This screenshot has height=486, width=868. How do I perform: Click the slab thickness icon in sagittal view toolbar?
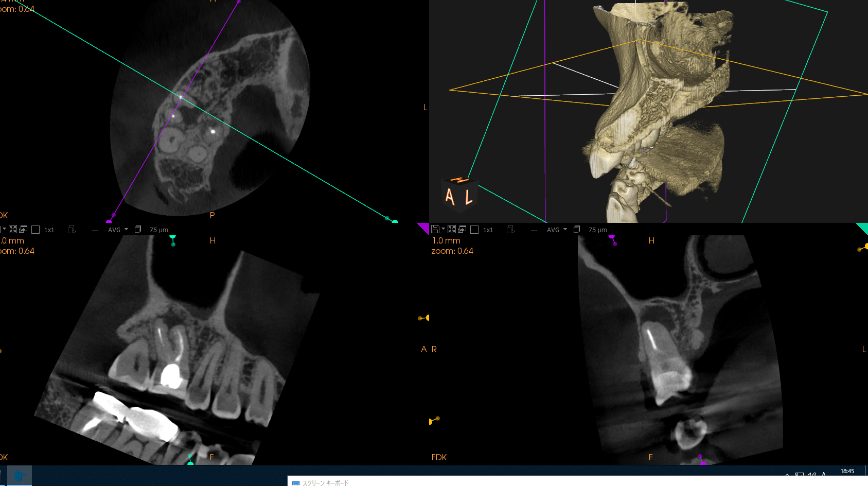coord(138,230)
